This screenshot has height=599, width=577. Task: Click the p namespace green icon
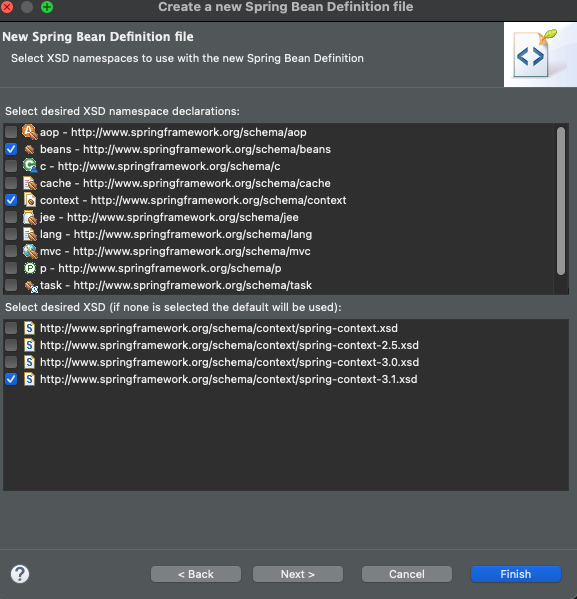29,268
